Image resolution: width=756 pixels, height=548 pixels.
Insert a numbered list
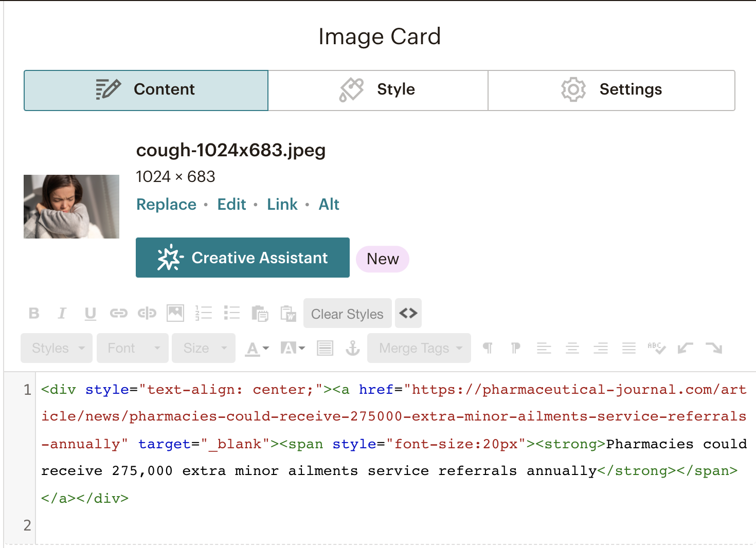pos(204,313)
